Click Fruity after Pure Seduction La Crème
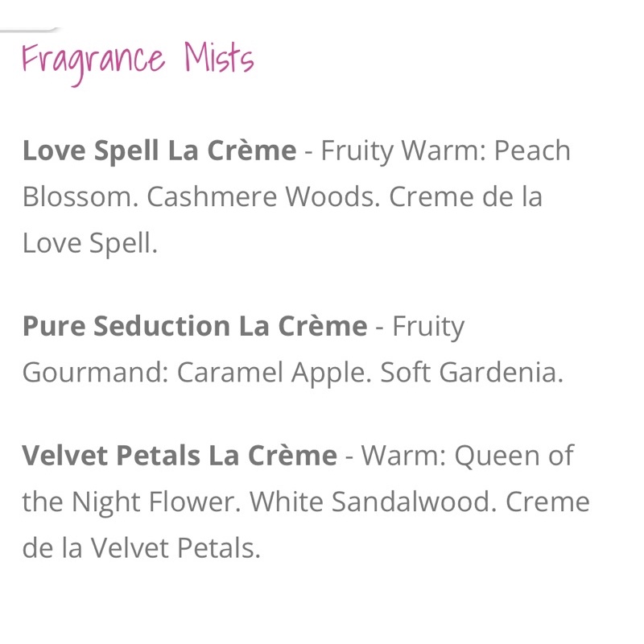Image resolution: width=644 pixels, height=644 pixels. pyautogui.click(x=428, y=326)
